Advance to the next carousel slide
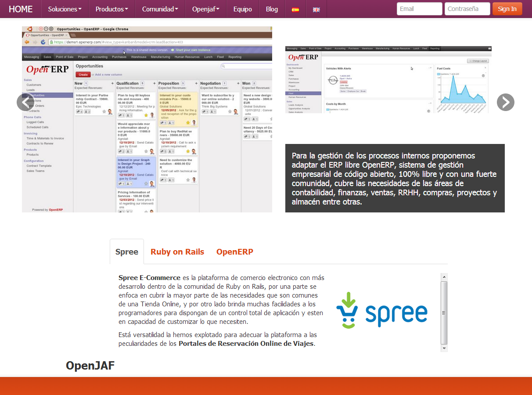This screenshot has width=532, height=395. pos(506,102)
